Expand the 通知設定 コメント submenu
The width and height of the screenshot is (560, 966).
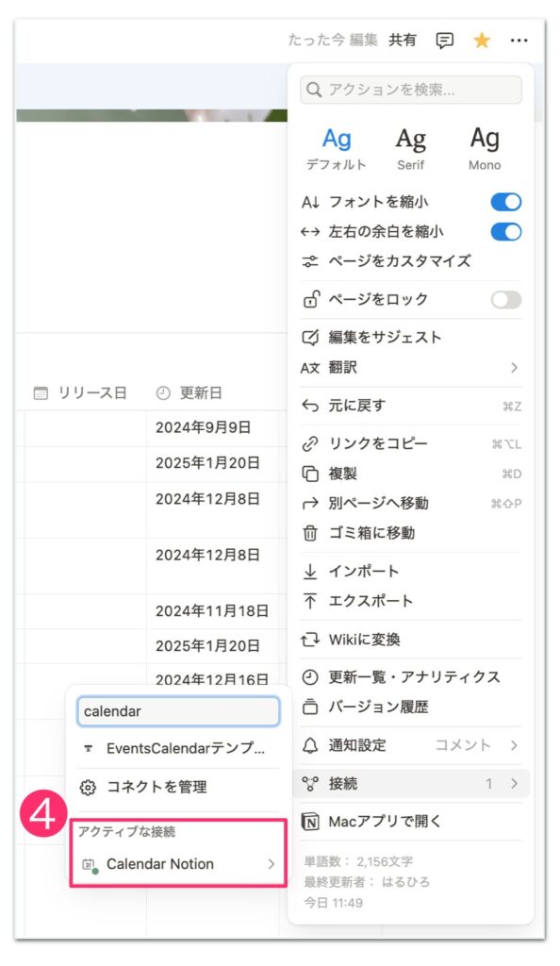[514, 745]
